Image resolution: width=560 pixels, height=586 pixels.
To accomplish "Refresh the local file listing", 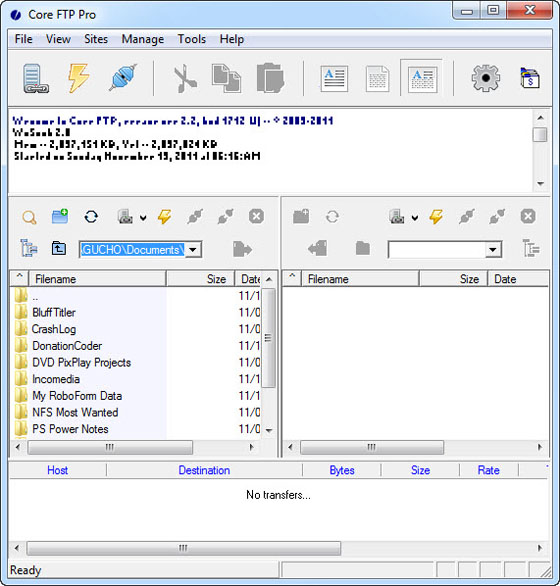I will pos(91,217).
